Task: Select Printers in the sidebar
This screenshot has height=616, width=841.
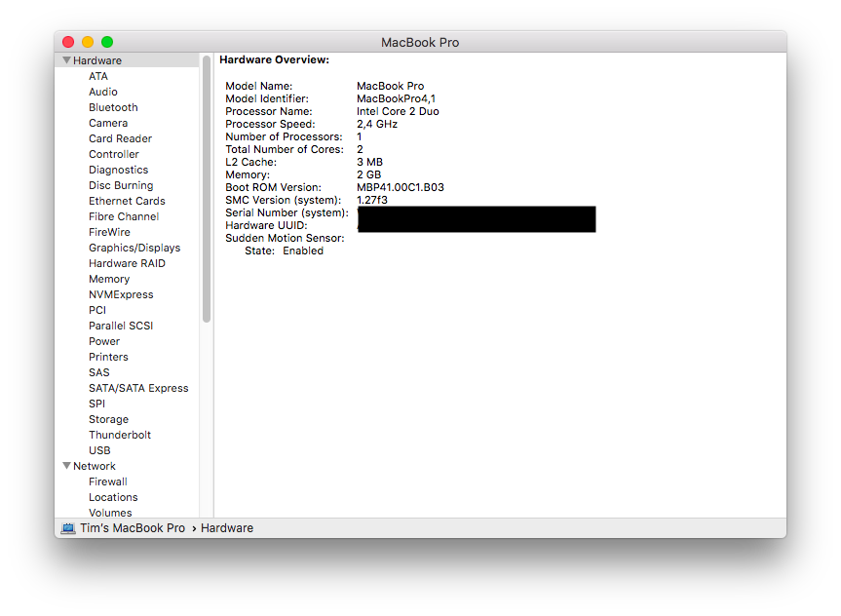Action: 108,357
